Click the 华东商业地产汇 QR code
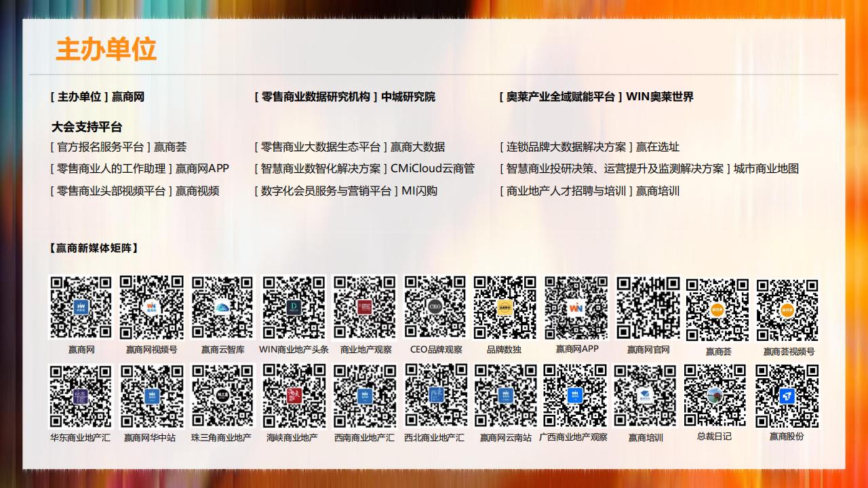The image size is (868, 488). [81, 396]
